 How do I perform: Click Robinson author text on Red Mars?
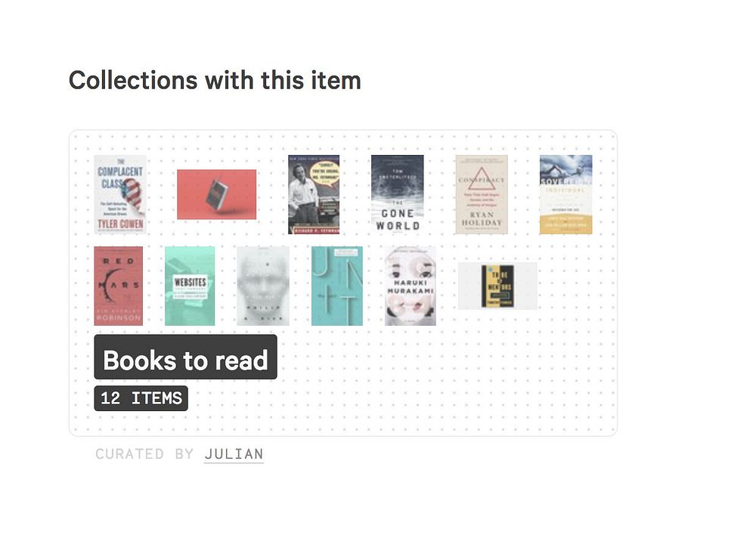[119, 318]
